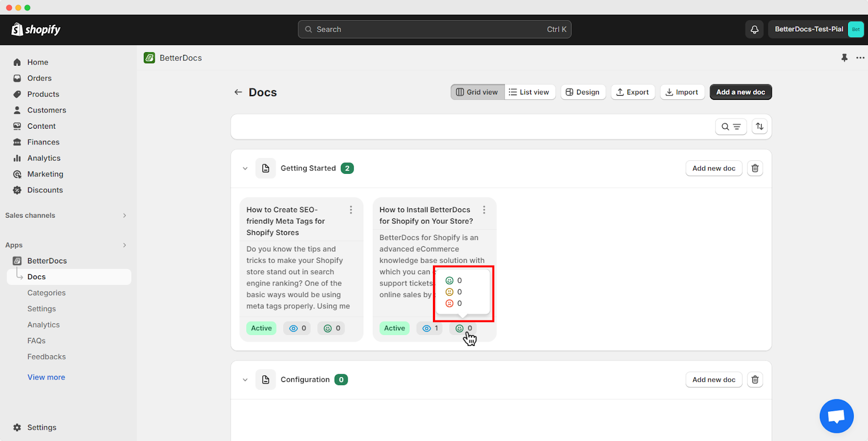Open Categories in BetterDocs sidebar

point(47,293)
